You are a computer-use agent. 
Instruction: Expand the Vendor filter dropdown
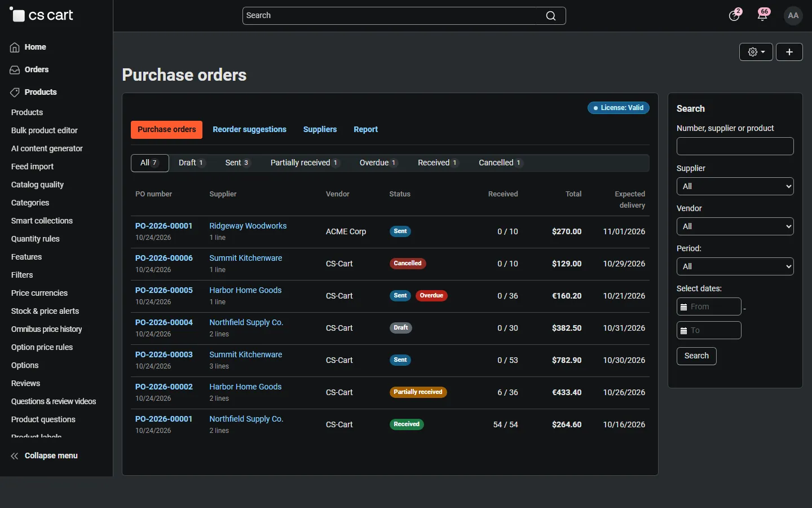(x=735, y=226)
